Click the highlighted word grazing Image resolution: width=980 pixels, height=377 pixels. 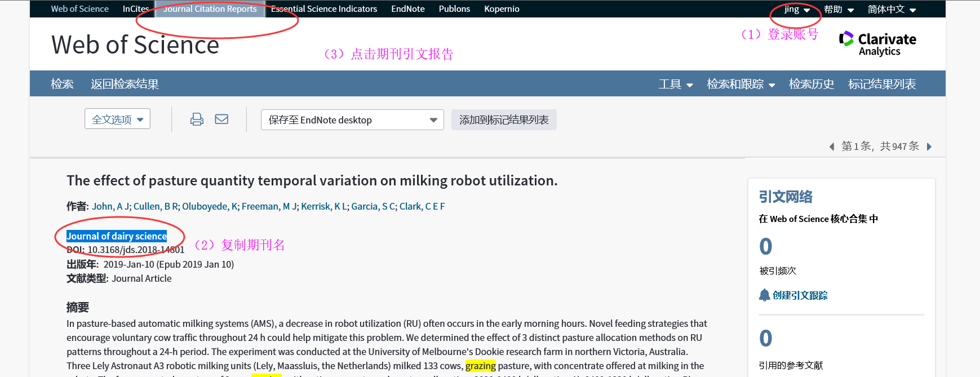(x=480, y=366)
